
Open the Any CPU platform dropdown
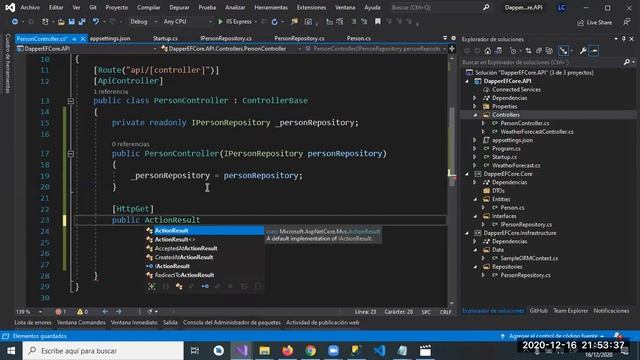point(187,22)
